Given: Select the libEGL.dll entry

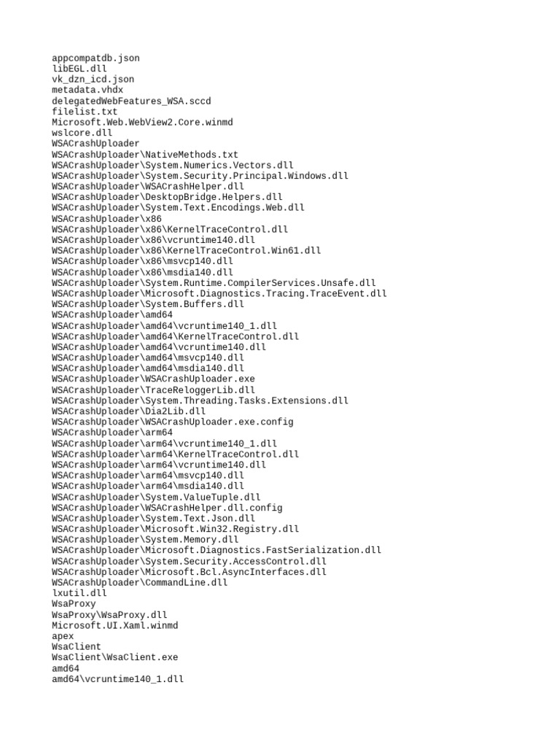Looking at the screenshot, I should [x=79, y=69].
